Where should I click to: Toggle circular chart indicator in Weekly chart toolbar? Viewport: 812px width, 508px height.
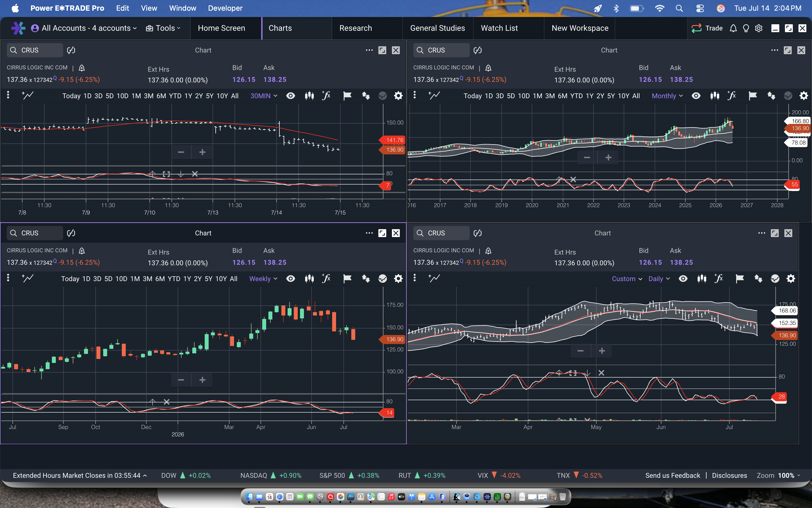383,279
